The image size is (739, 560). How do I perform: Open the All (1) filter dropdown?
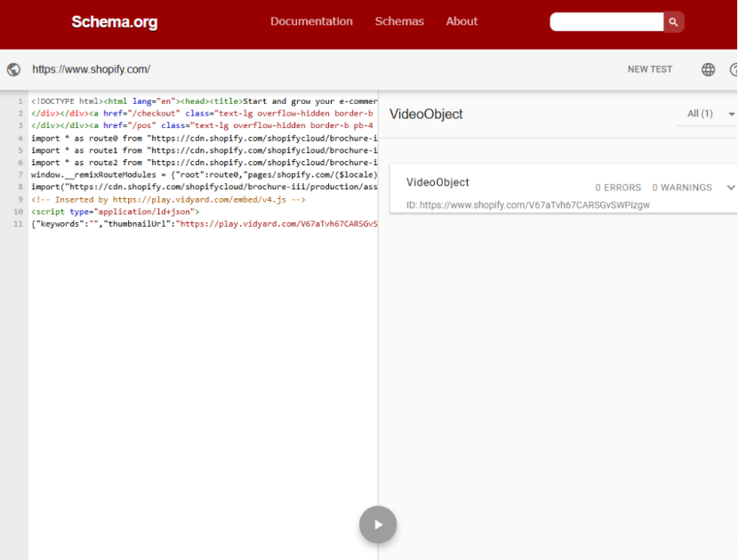click(x=711, y=114)
